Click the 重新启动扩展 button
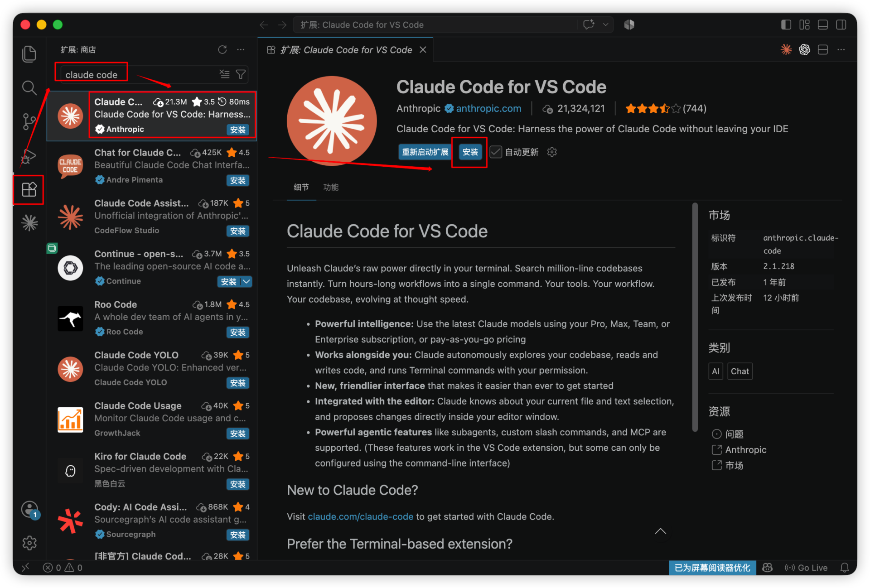 [425, 152]
